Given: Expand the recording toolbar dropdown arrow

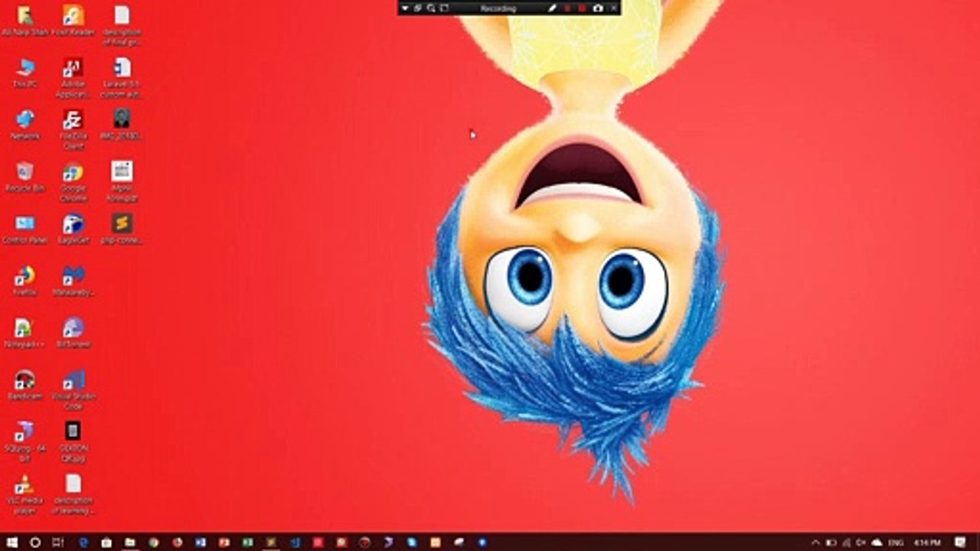Looking at the screenshot, I should point(405,8).
